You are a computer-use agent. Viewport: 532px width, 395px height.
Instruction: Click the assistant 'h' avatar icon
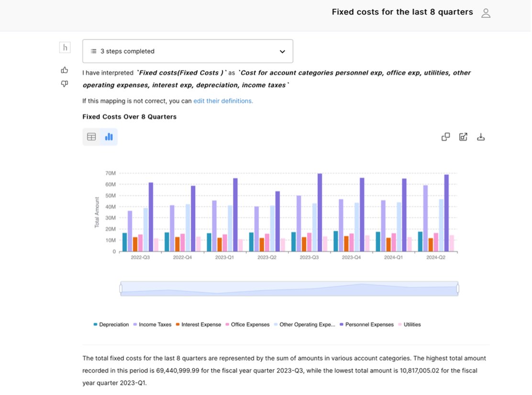coord(65,47)
